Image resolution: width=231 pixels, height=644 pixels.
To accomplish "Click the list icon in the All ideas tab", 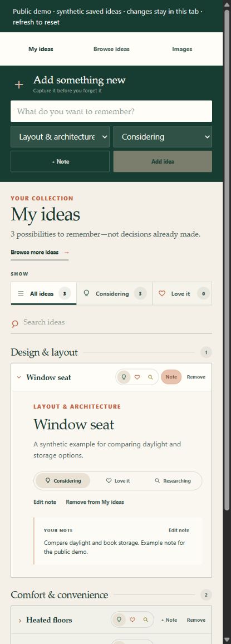I will (x=21, y=294).
